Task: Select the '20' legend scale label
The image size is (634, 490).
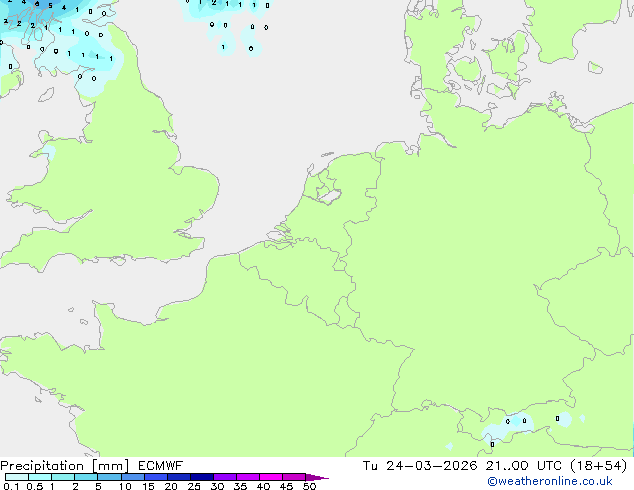Action: pyautogui.click(x=171, y=486)
